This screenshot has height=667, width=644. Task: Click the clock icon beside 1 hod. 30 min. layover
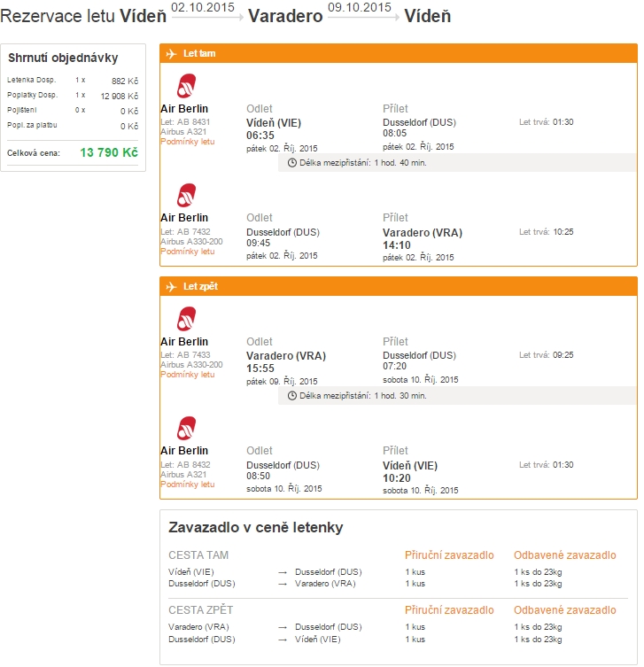(291, 396)
